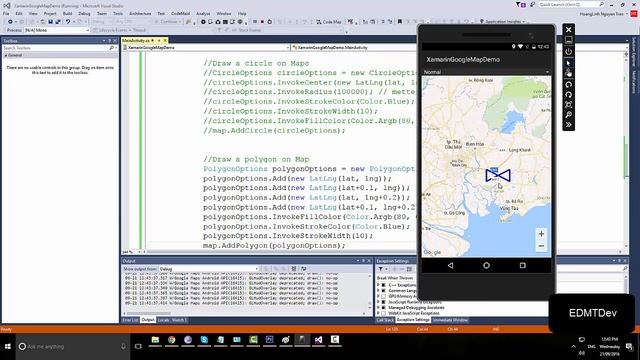Switch to the Locals tab
The height and width of the screenshot is (360, 640).
coord(163,320)
